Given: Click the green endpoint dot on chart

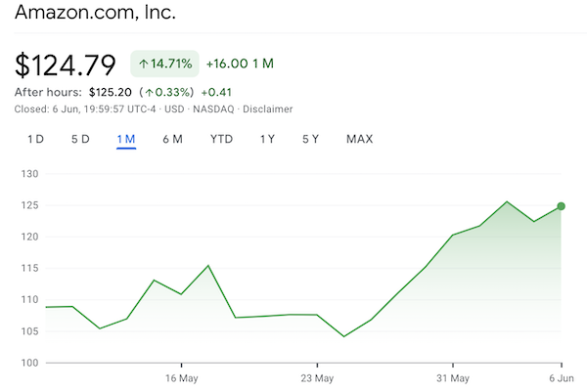Looking at the screenshot, I should click(x=561, y=206).
